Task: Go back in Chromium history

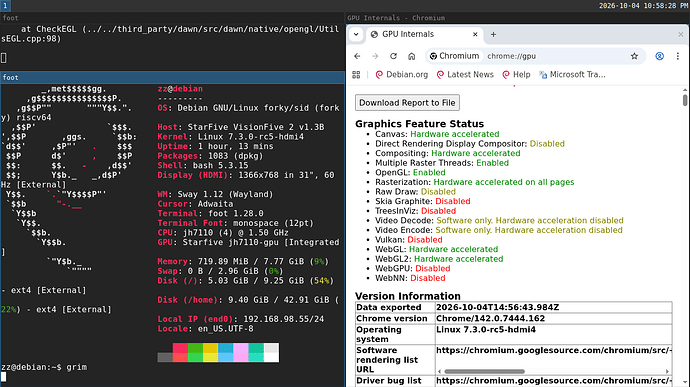Action: pyautogui.click(x=357, y=56)
